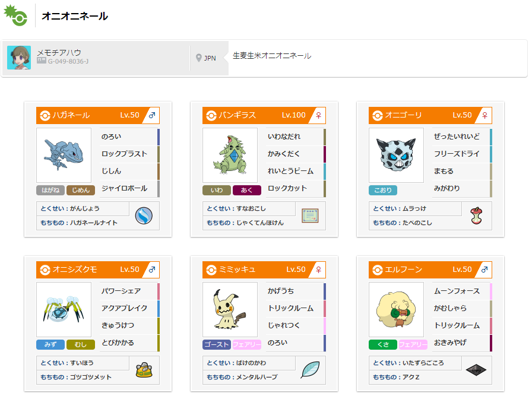The height and width of the screenshot is (396, 532).
Task: Click the male gender icon on エルフーン card
Action: 484,270
